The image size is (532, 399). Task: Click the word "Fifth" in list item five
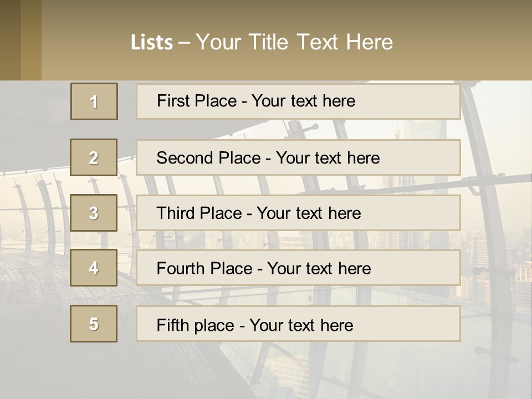(x=173, y=325)
